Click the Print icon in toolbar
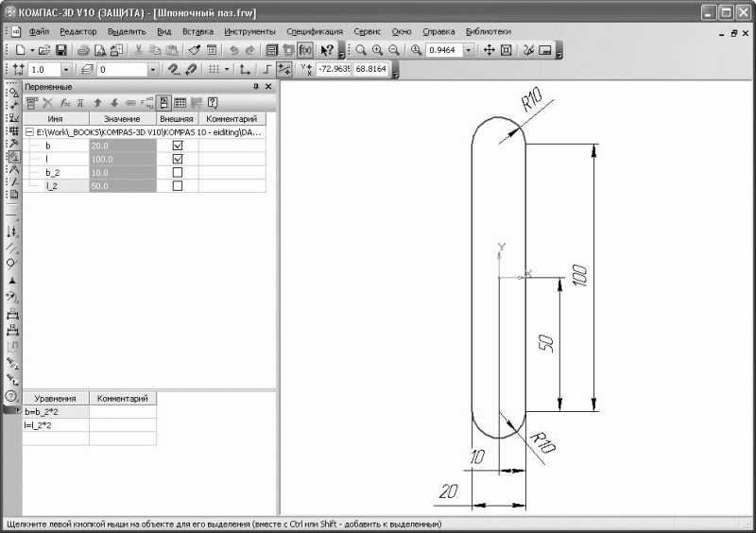The image size is (756, 533). (x=83, y=50)
